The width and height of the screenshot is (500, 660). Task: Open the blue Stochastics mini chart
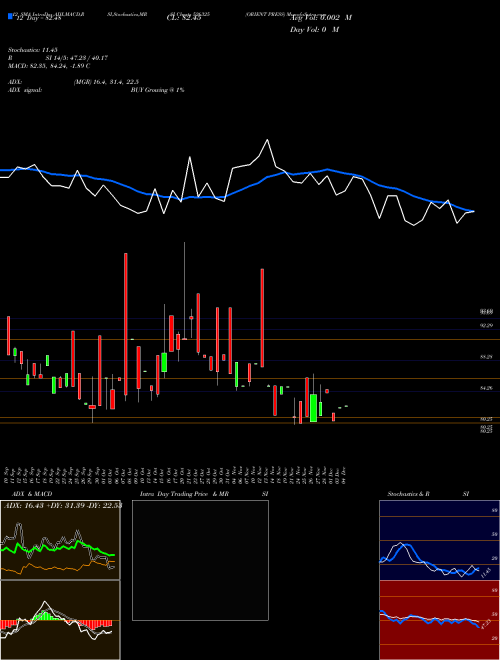tap(439, 540)
